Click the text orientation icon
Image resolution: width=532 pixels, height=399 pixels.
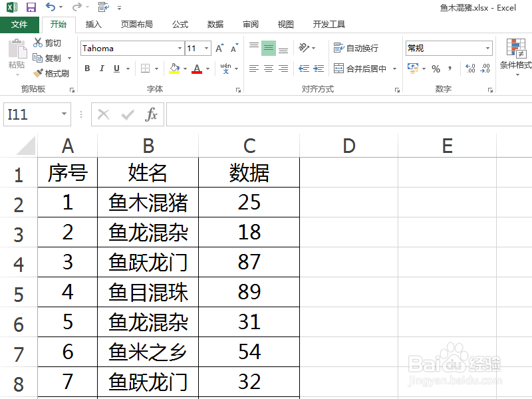click(304, 48)
